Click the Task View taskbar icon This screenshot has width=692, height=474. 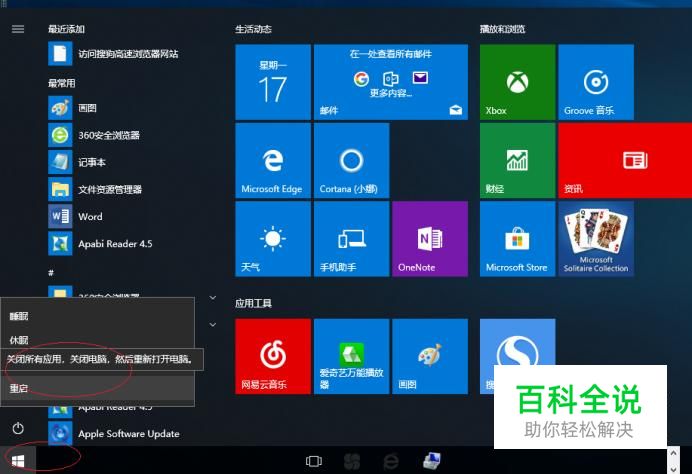pos(314,461)
